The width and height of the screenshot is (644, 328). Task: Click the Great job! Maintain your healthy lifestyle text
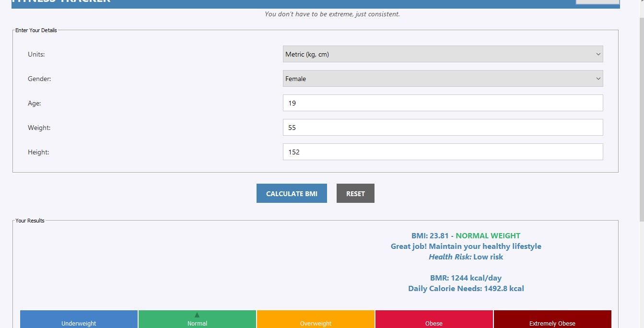(x=466, y=246)
